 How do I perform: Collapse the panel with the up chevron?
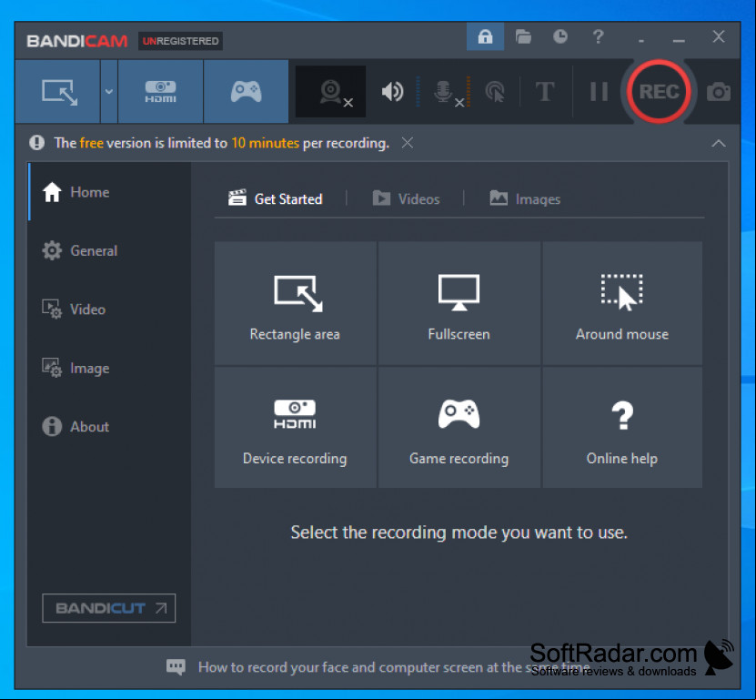(719, 143)
